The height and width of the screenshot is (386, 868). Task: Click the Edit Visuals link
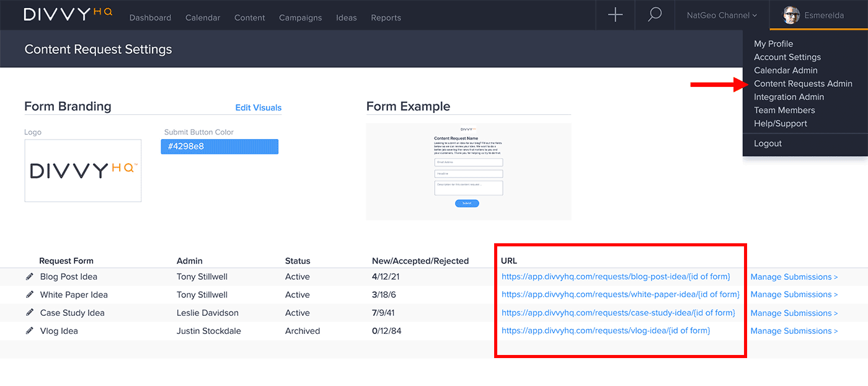click(259, 107)
